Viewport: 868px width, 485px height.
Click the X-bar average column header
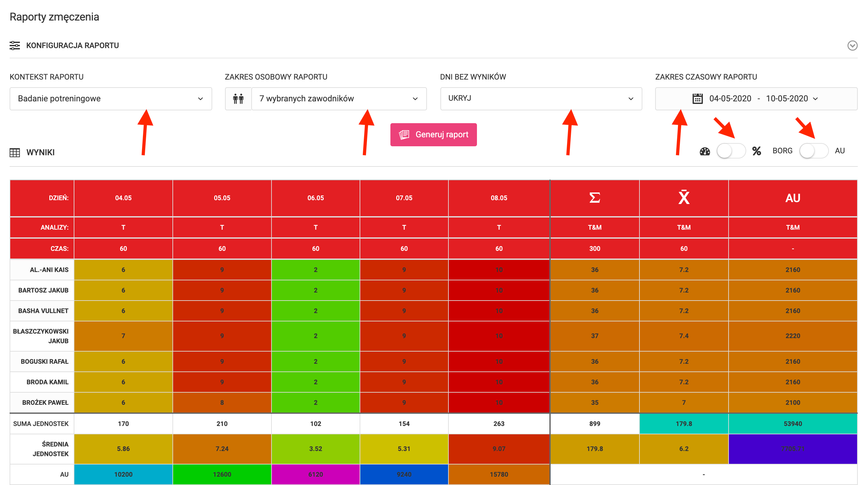[684, 198]
